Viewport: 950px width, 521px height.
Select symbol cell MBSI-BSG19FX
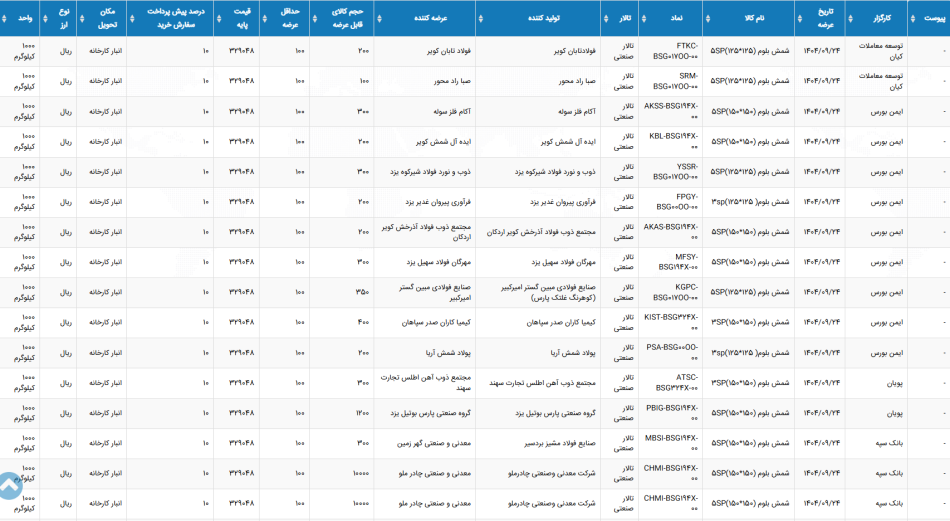click(671, 443)
